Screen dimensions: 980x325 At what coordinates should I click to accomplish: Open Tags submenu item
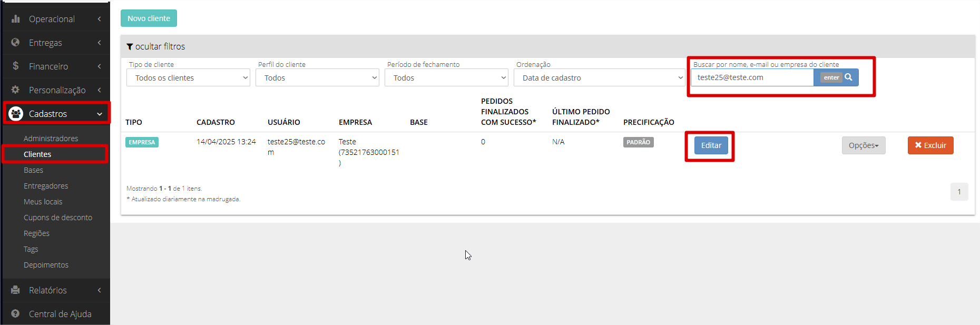[x=31, y=249]
